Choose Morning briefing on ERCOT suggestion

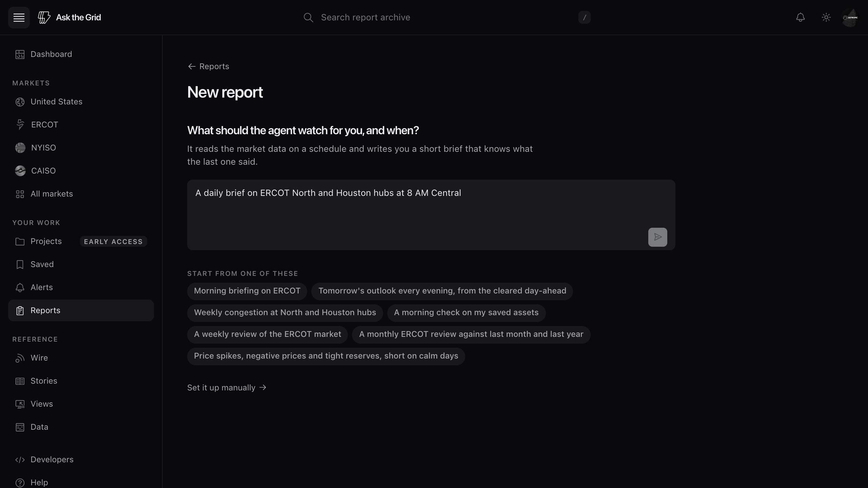coord(247,291)
